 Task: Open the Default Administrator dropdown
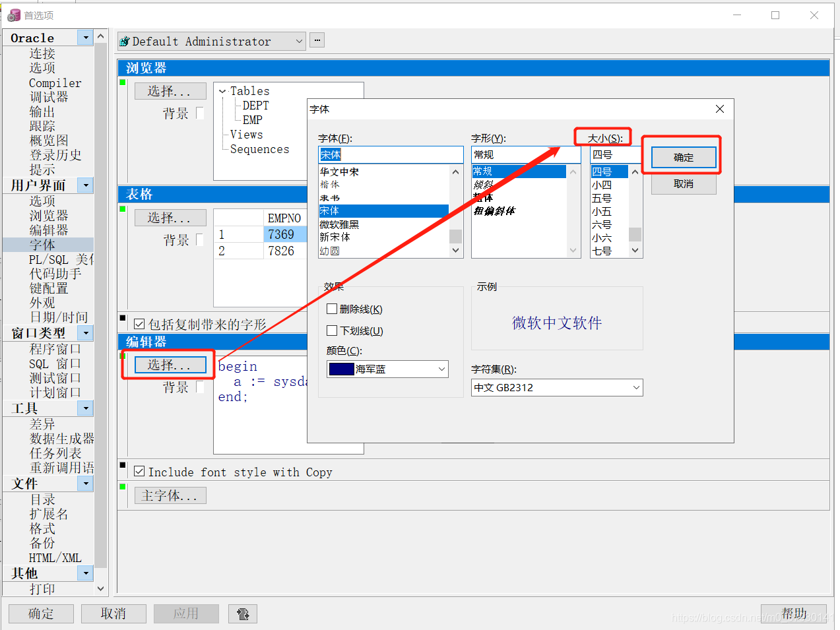point(299,41)
